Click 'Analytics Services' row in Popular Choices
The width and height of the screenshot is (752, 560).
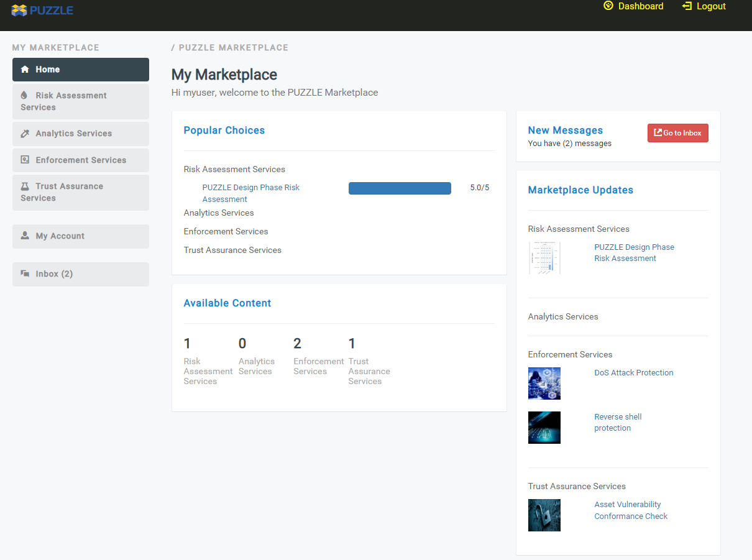[219, 213]
